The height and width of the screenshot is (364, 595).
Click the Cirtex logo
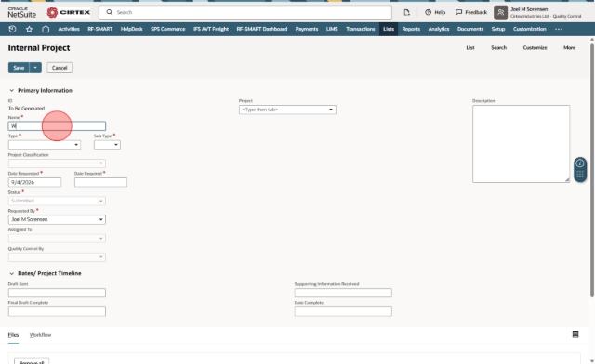[69, 12]
